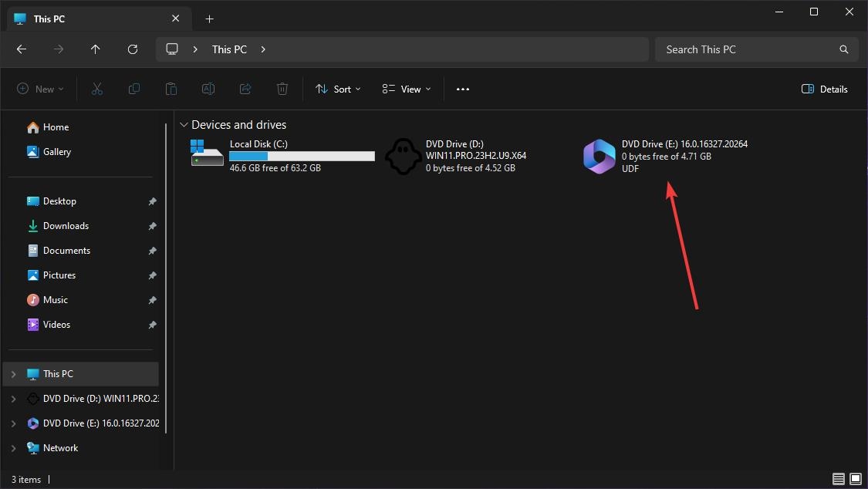The width and height of the screenshot is (868, 489).
Task: Expand the New menu
Action: tap(40, 89)
